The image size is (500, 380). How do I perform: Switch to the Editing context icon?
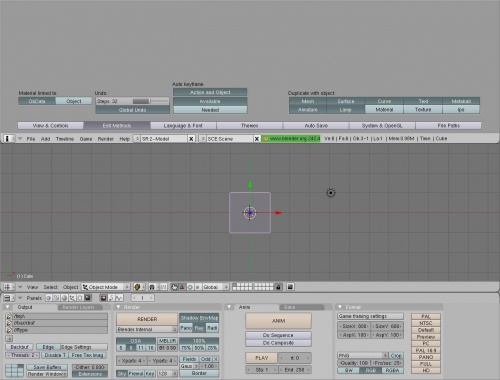click(80, 298)
